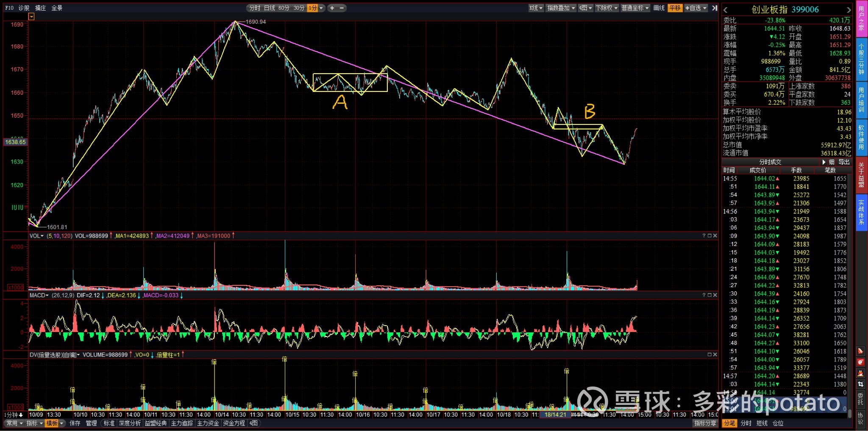Open the 普通坐标 dropdown
The height and width of the screenshot is (431, 868).
tap(635, 8)
